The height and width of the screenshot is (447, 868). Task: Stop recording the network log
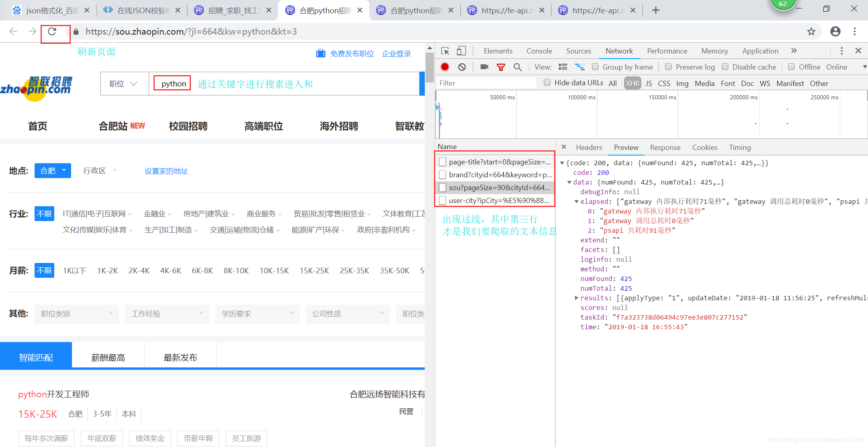[445, 67]
